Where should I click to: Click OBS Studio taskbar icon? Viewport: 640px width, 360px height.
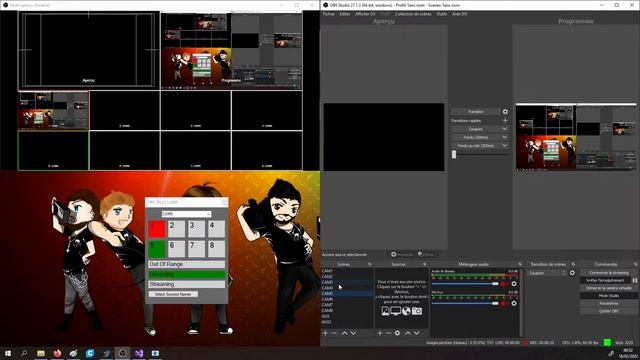tap(122, 353)
